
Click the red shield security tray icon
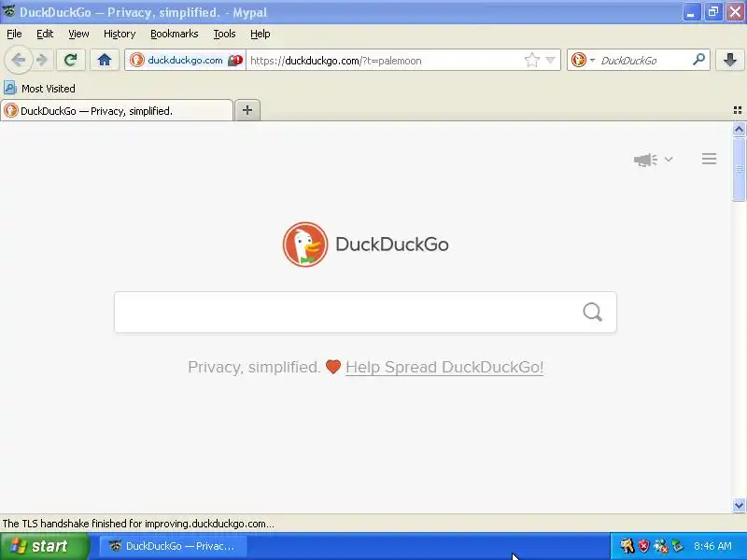point(643,546)
